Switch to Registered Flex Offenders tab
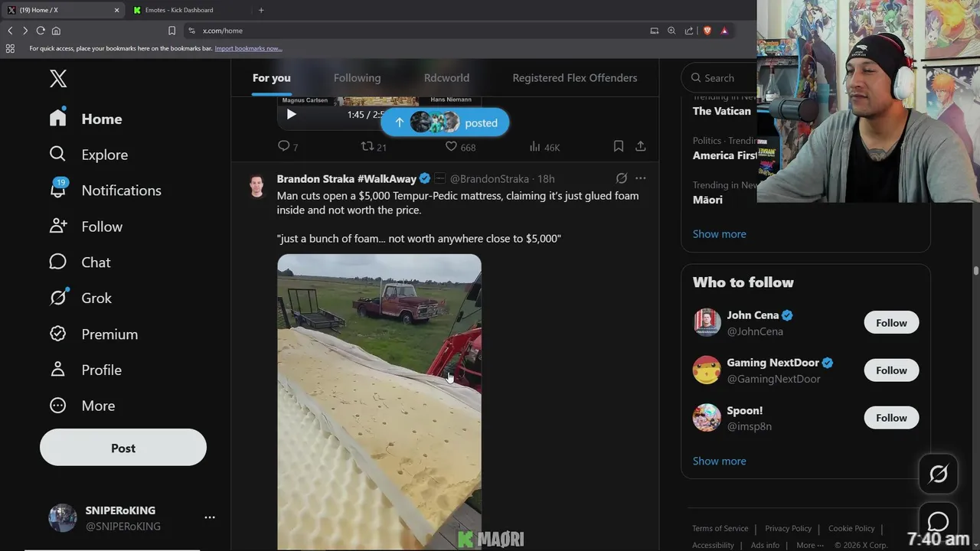 (575, 78)
